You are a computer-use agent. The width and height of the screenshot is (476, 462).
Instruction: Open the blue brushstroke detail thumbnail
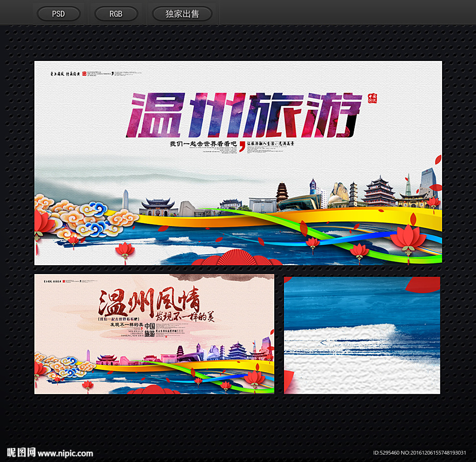[362, 335]
